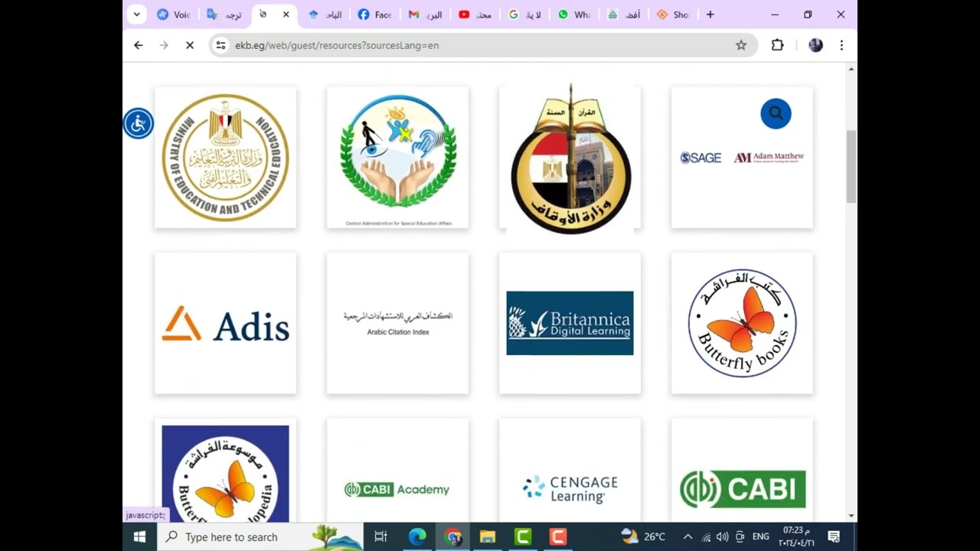Click the page vertical scrollbar thumb
Image resolution: width=980 pixels, height=551 pixels.
pos(851,166)
